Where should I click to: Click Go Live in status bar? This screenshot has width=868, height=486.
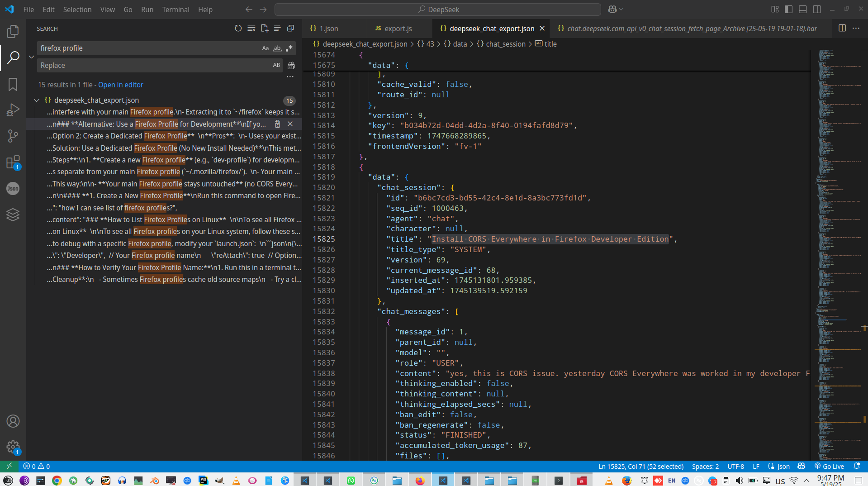pyautogui.click(x=829, y=467)
